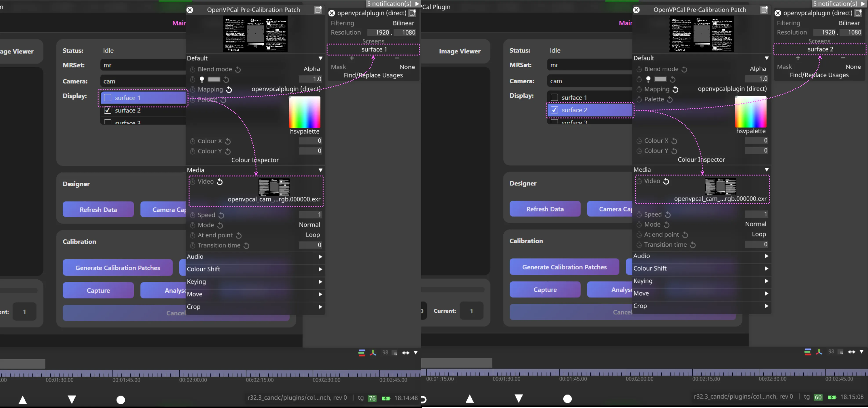Click the 3D colour axes icon near the 98 indicator
Screen dimensions: 868x408
tap(373, 353)
